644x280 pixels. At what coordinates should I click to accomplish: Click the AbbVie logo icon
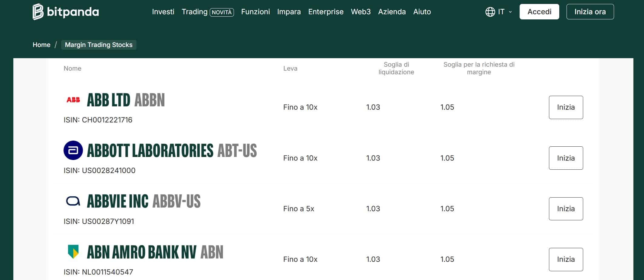point(73,201)
